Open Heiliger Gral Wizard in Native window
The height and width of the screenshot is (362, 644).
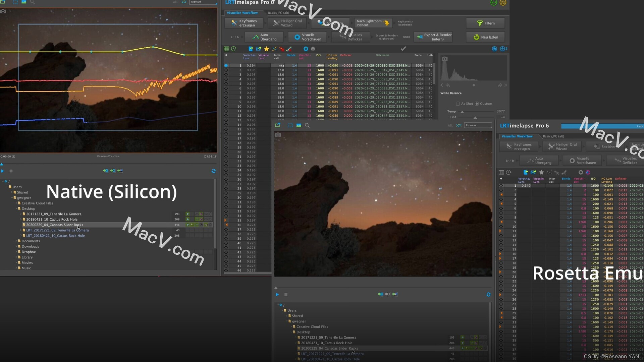[287, 23]
